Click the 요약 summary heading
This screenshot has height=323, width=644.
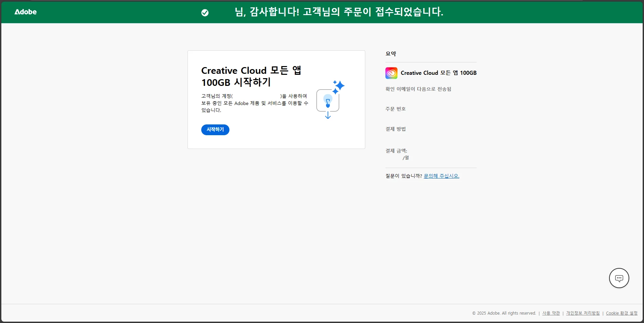(x=391, y=54)
